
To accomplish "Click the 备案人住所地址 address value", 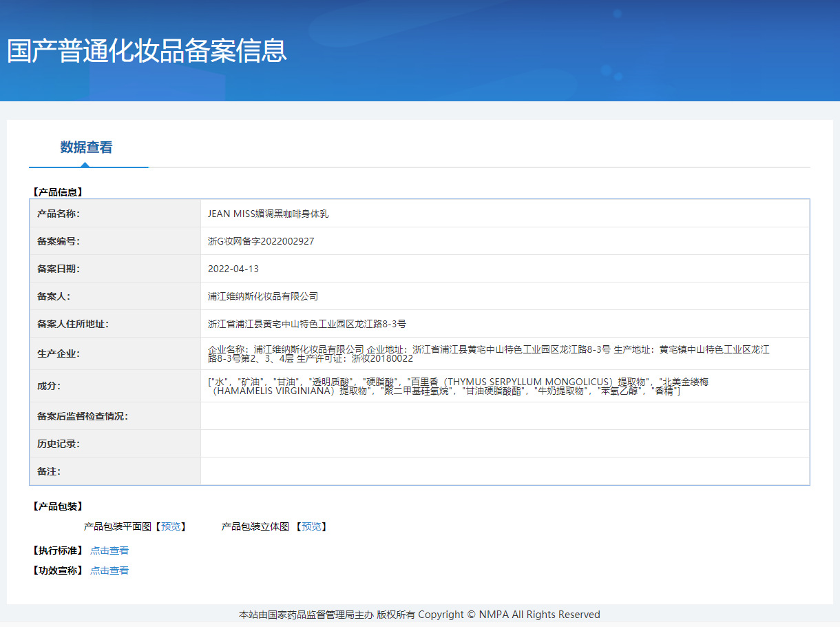I will click(x=306, y=324).
